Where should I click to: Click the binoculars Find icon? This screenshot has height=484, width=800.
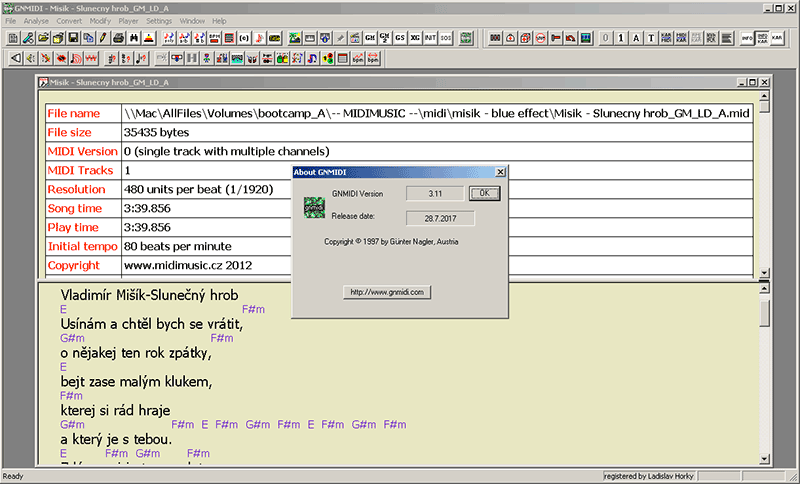(134, 38)
